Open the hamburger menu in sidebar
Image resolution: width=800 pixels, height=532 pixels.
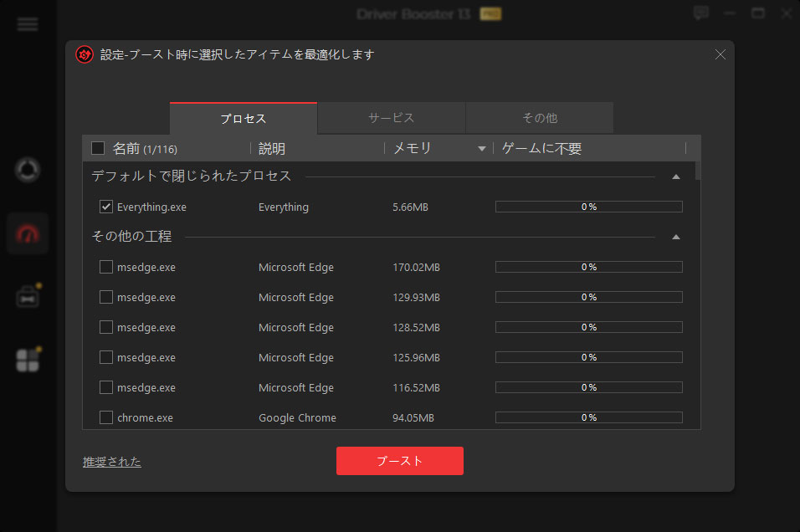pos(28,24)
